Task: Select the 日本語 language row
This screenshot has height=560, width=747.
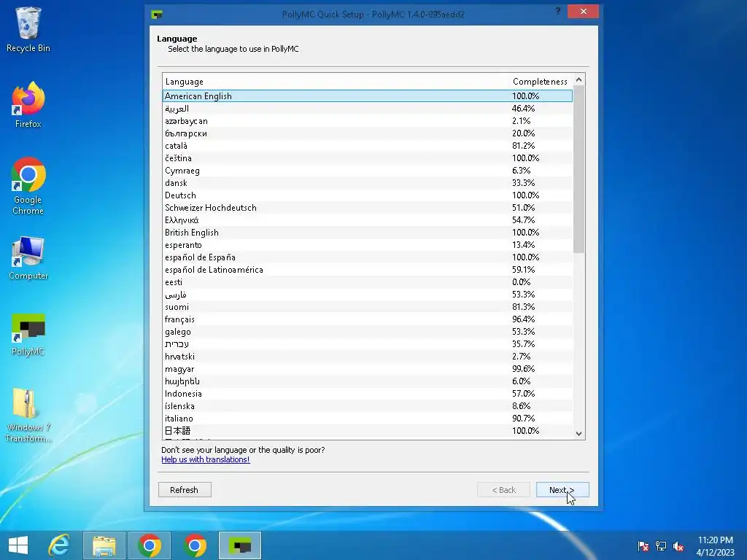Action: point(368,430)
